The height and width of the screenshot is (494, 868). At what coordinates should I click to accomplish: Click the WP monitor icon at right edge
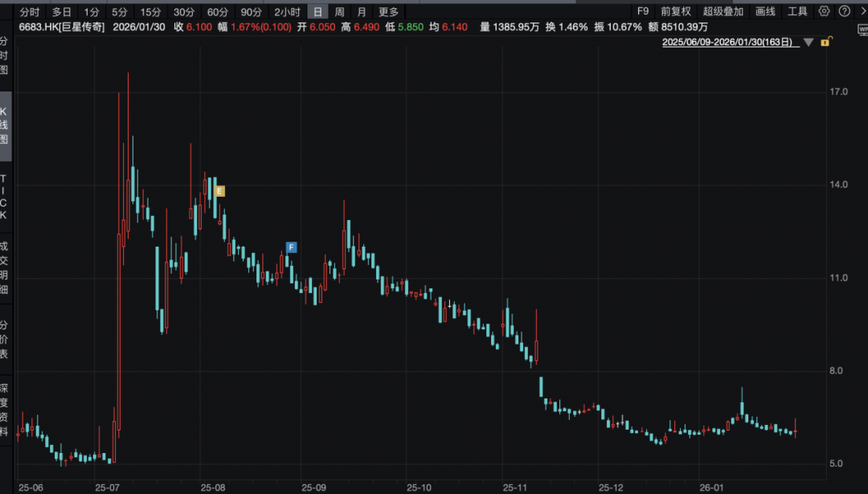[x=862, y=30]
